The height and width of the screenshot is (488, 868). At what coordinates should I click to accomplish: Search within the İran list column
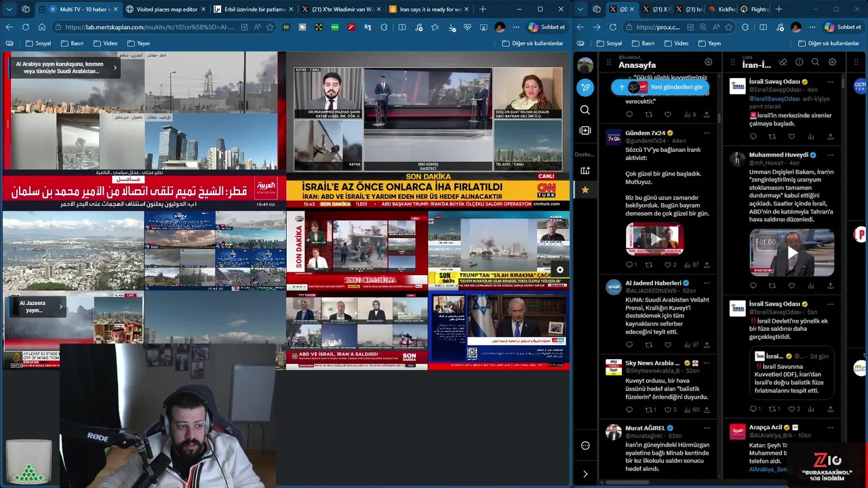point(815,62)
